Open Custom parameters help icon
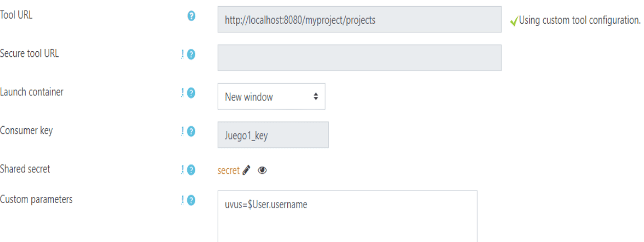This screenshot has width=644, height=242. [191, 201]
